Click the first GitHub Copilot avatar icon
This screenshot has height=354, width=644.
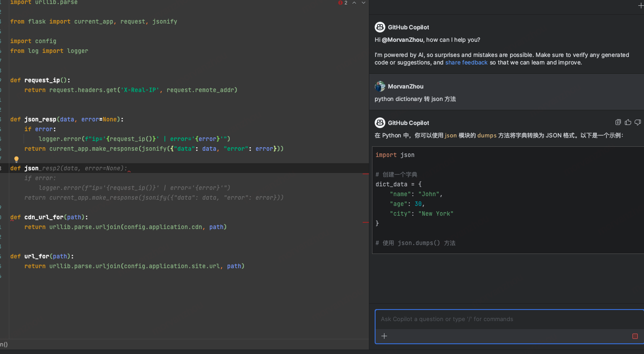pyautogui.click(x=380, y=27)
